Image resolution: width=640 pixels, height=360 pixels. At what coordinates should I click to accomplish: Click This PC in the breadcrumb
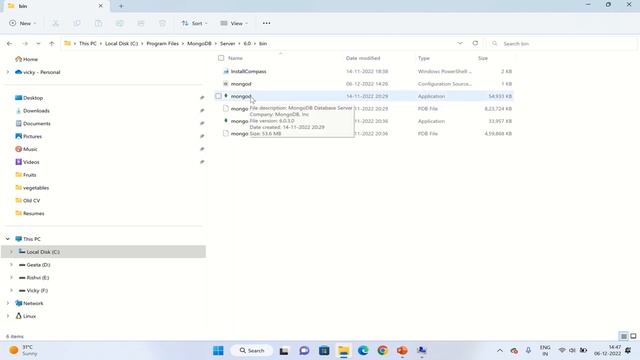[88, 43]
